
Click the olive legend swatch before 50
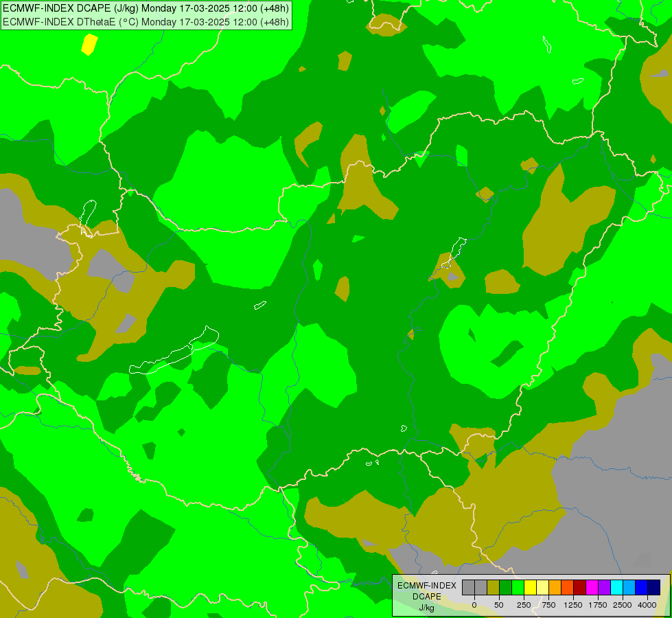click(494, 588)
